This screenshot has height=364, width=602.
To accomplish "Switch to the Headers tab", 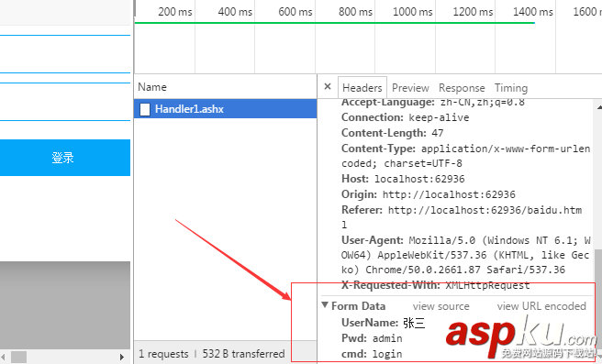I will 362,88.
